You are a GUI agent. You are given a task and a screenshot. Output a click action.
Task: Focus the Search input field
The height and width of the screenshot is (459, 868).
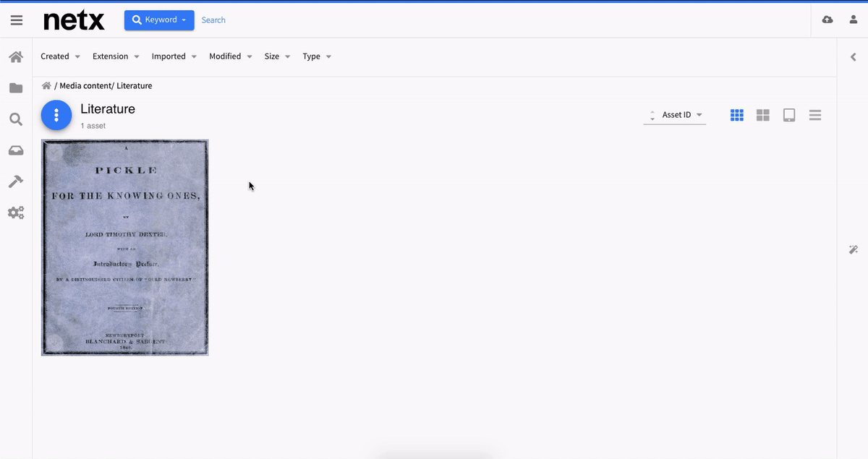click(x=213, y=20)
